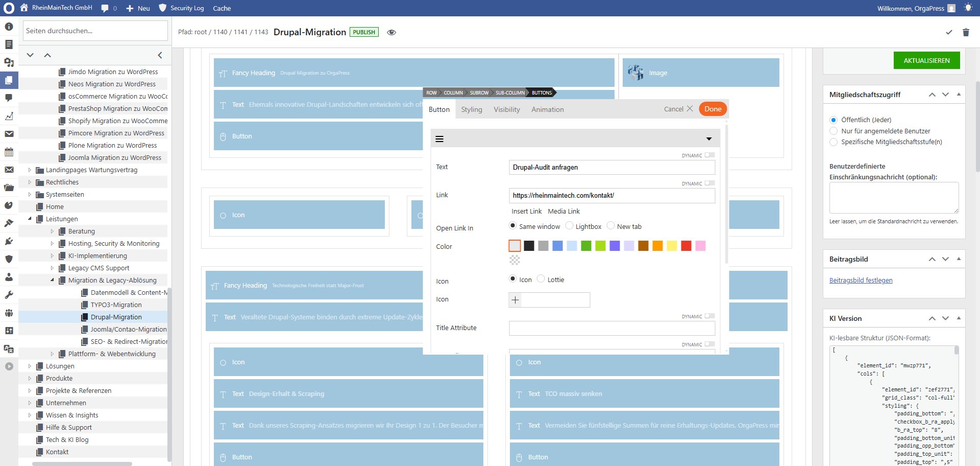
Task: Click the eye preview icon next to PUBLISH
Action: [x=391, y=32]
